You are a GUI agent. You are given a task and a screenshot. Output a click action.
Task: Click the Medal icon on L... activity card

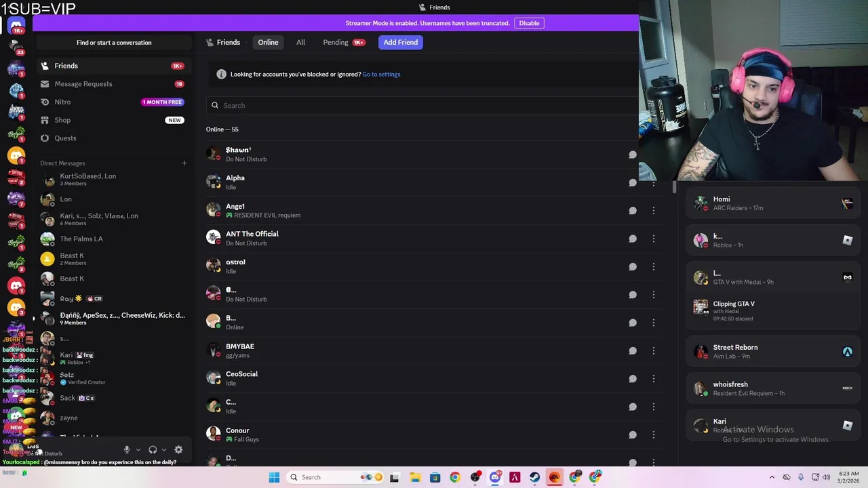click(x=847, y=277)
